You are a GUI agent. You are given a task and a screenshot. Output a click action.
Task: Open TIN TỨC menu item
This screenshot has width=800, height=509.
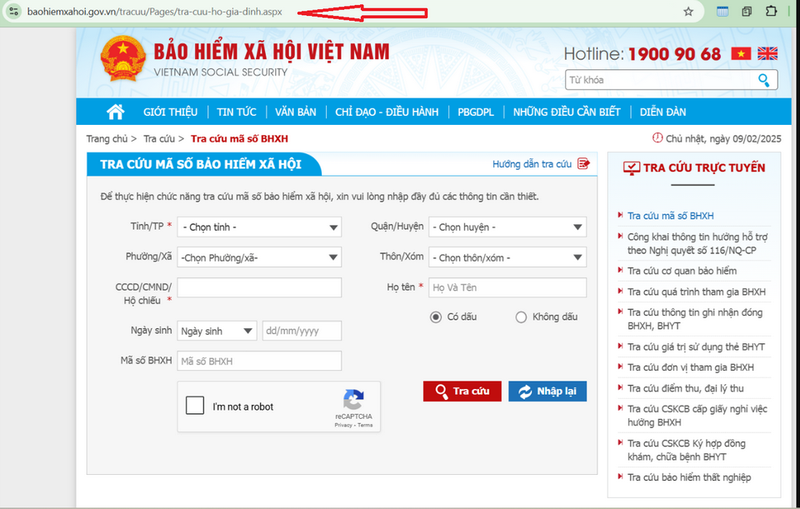pyautogui.click(x=236, y=112)
